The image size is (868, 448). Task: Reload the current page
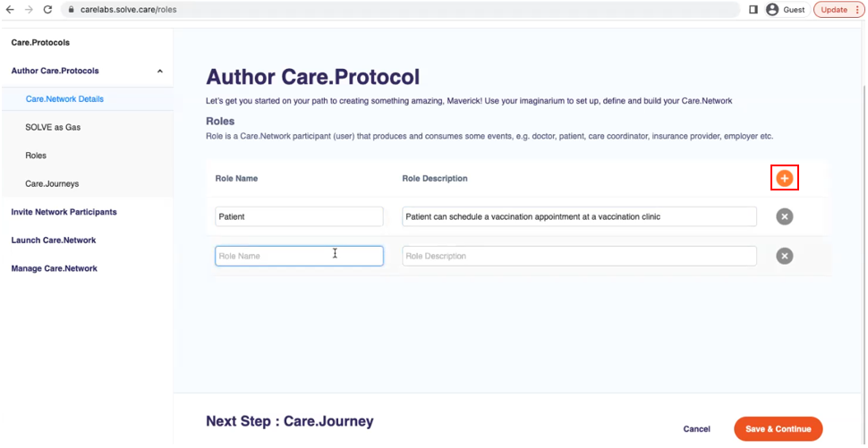pos(48,9)
